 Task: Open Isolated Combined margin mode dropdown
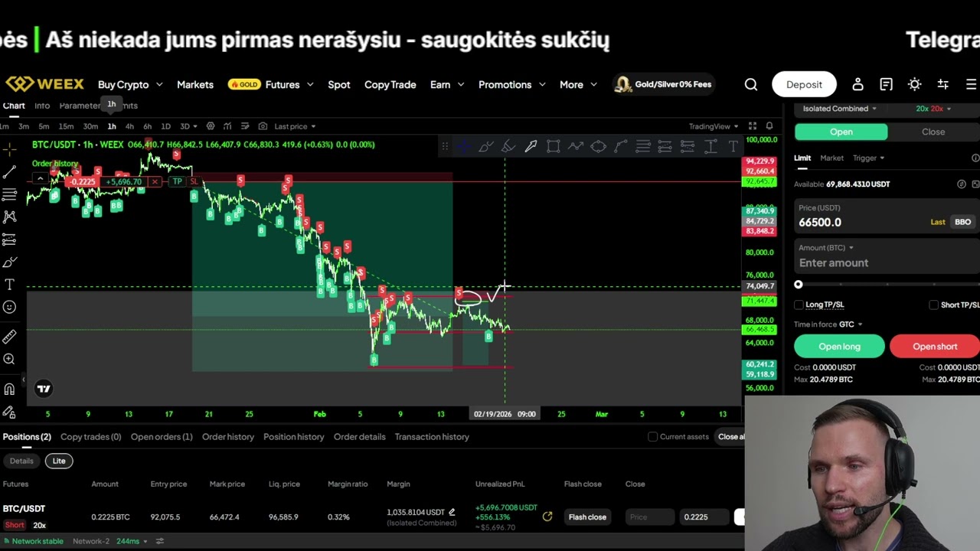point(840,109)
